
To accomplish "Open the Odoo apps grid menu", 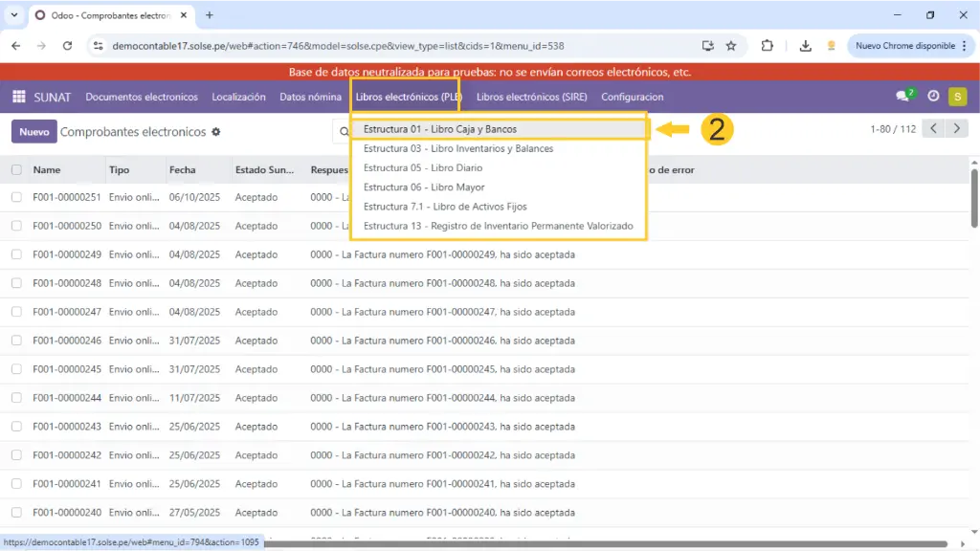I will (x=18, y=97).
